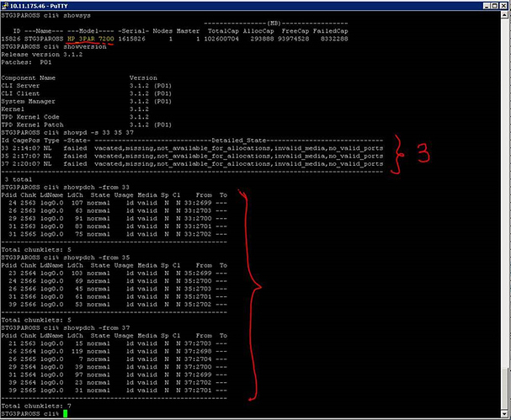The width and height of the screenshot is (511, 420).
Task: Click the red handwritten number 3 annotation
Action: 423,152
